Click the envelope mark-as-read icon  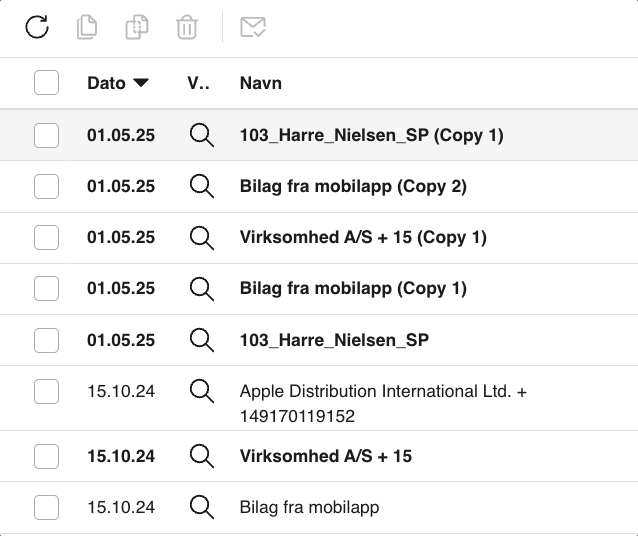point(253,27)
